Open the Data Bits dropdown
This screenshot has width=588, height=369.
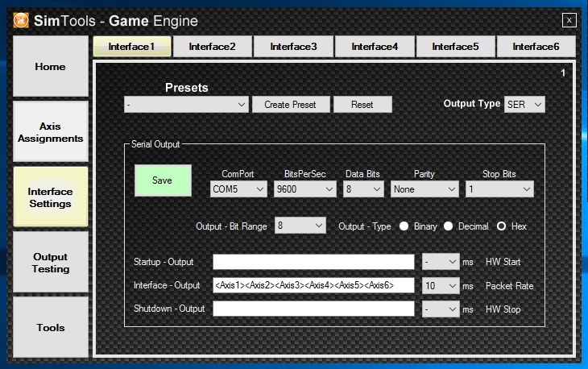coord(363,189)
